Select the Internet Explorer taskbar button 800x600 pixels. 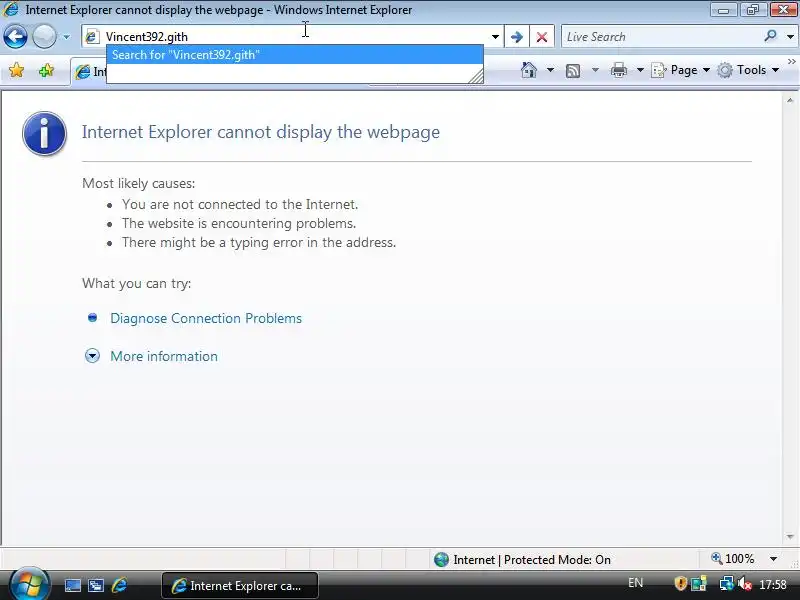[x=240, y=585]
